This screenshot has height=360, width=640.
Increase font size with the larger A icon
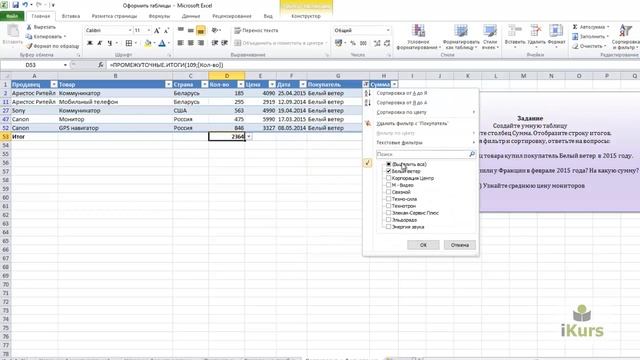[x=157, y=31]
